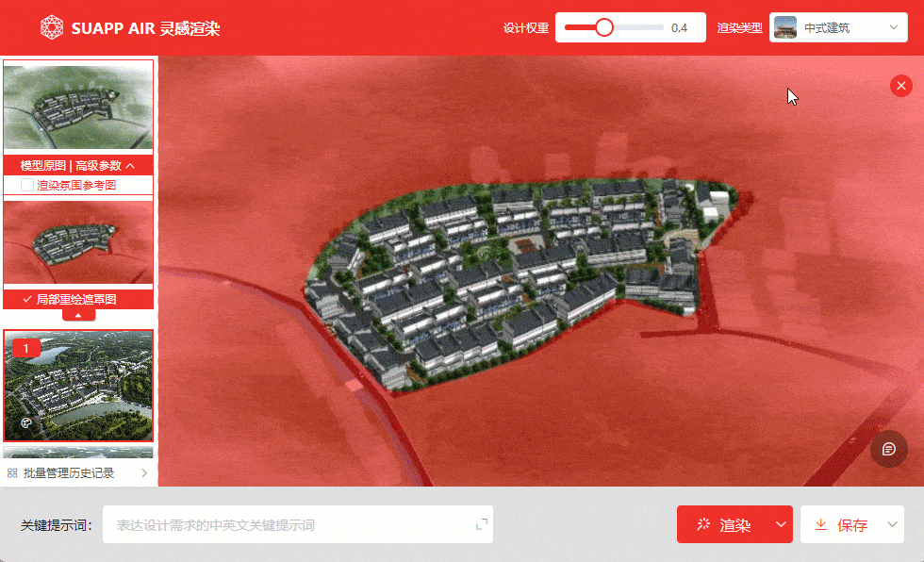Select the red mask image thumbnail

click(x=78, y=241)
